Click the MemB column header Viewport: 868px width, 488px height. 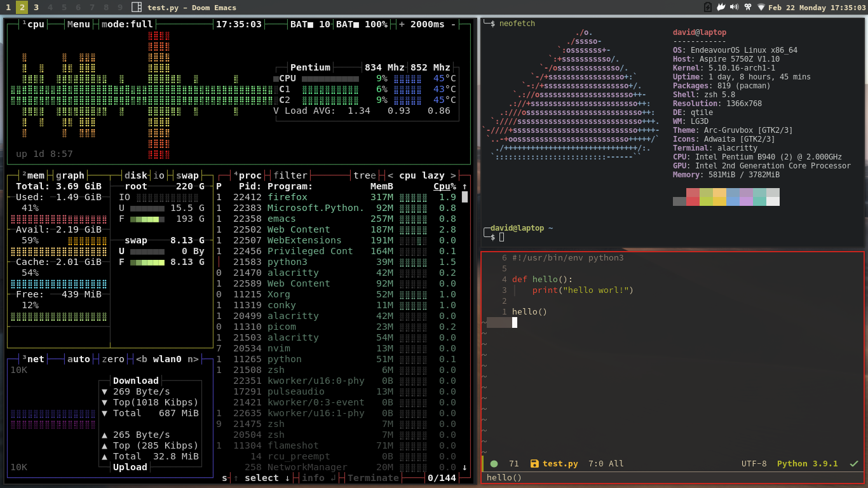(x=382, y=186)
